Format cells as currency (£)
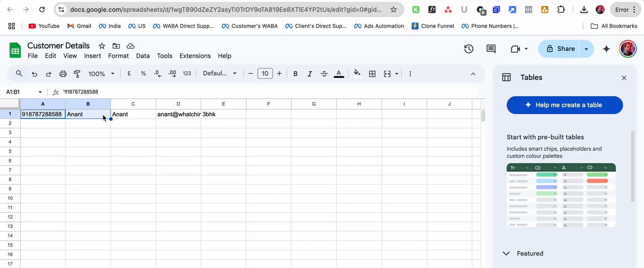This screenshot has width=644, height=268. pos(129,74)
